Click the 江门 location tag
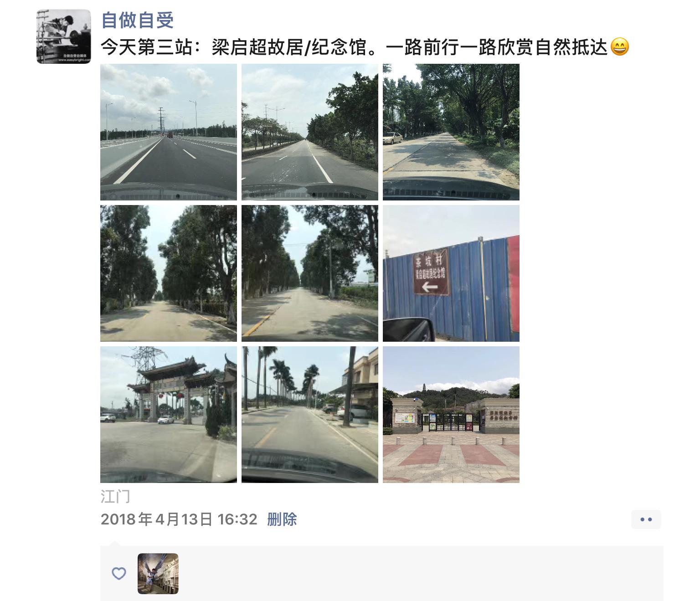Image resolution: width=700 pixels, height=601 pixels. click(x=115, y=496)
